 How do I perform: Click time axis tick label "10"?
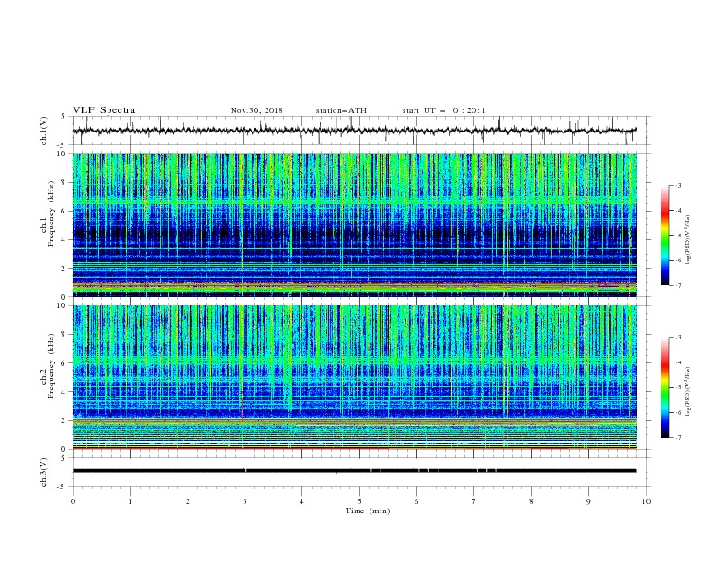pos(646,501)
